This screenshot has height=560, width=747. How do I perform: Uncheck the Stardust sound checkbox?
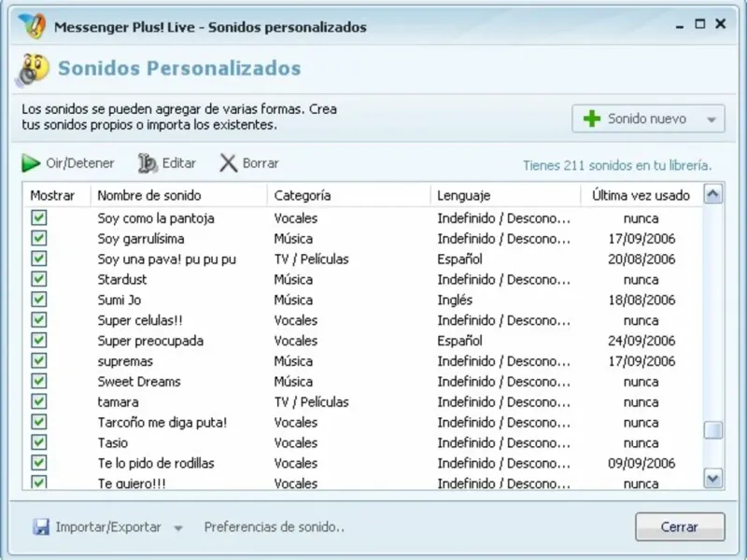coord(38,279)
